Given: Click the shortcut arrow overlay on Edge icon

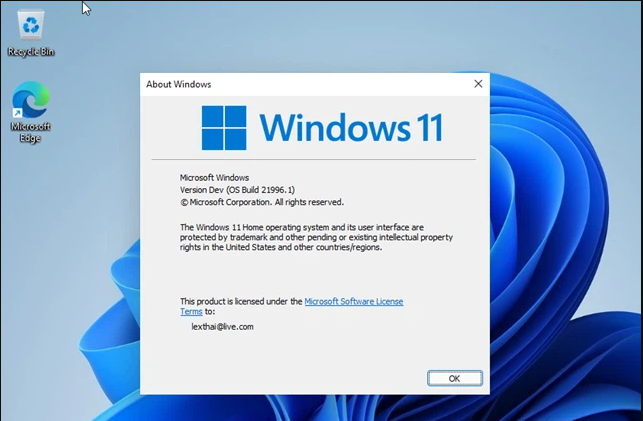Looking at the screenshot, I should [17, 114].
